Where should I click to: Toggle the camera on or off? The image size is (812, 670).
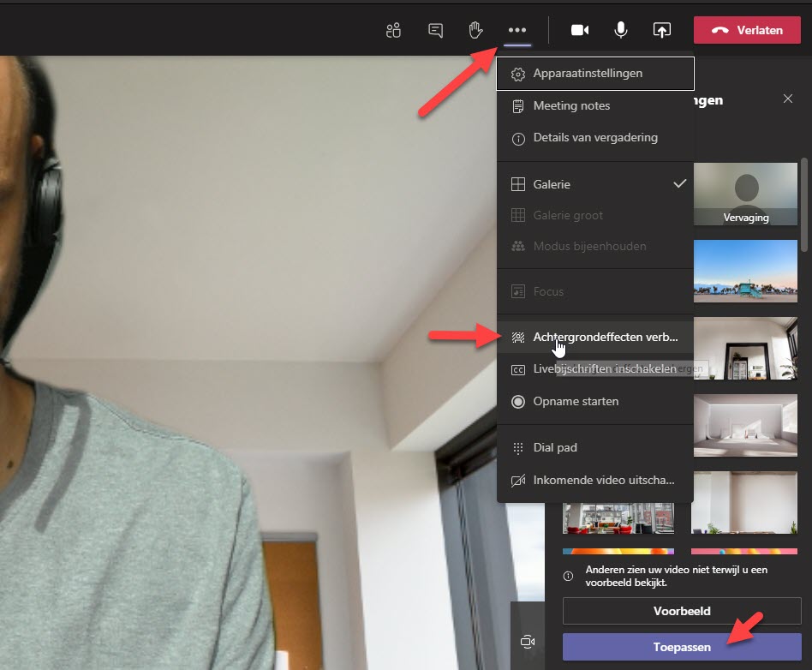(580, 30)
